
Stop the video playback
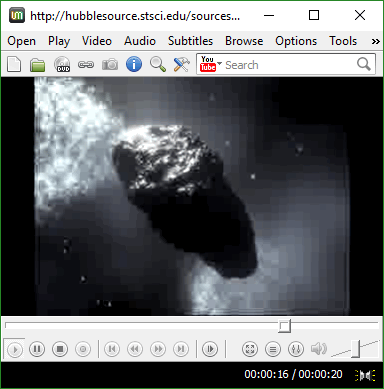tap(60, 349)
